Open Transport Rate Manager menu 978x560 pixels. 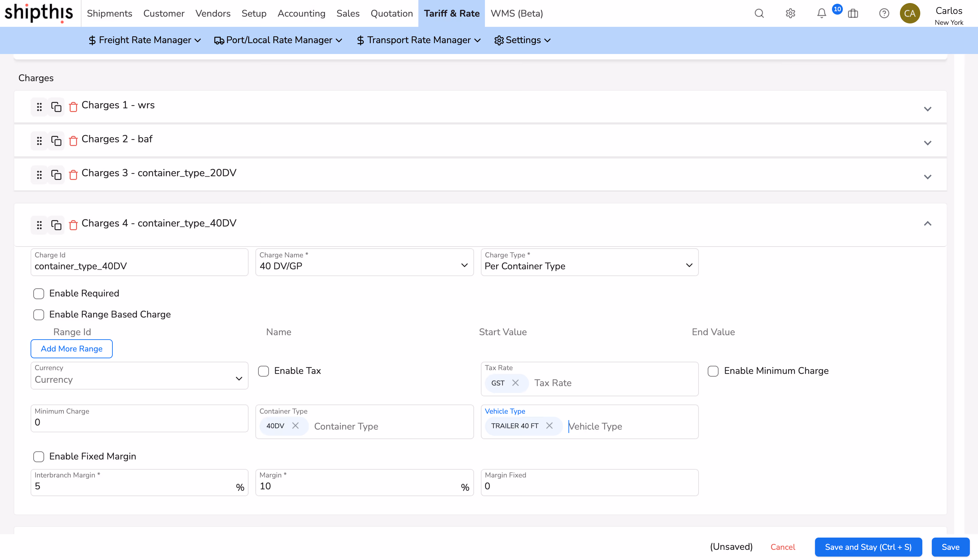coord(418,40)
